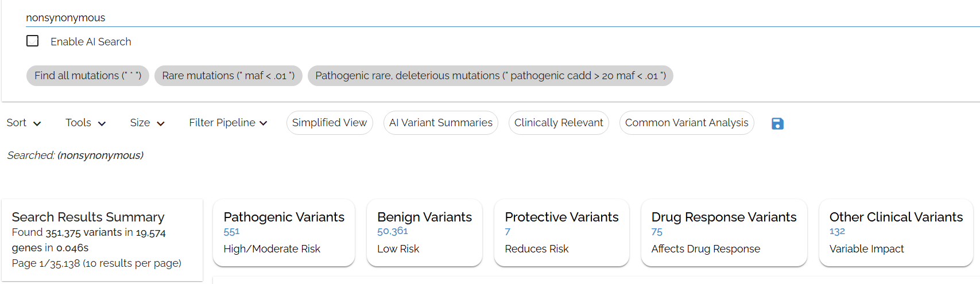The width and height of the screenshot is (980, 284).
Task: Click the blue save search icon
Action: point(777,123)
